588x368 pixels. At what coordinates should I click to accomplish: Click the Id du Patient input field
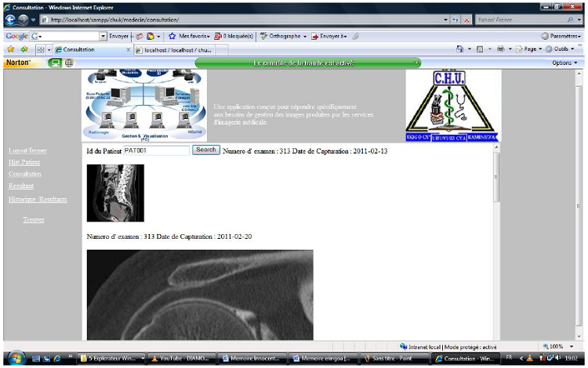click(157, 150)
